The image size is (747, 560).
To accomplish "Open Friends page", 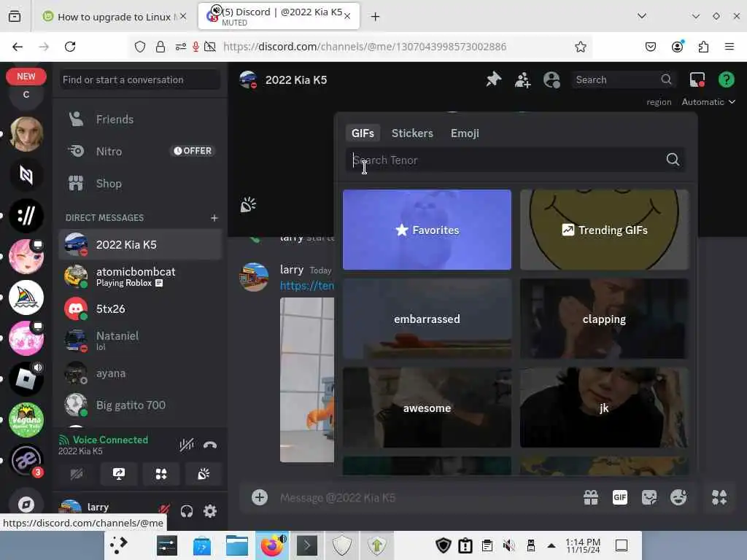I will click(141, 119).
